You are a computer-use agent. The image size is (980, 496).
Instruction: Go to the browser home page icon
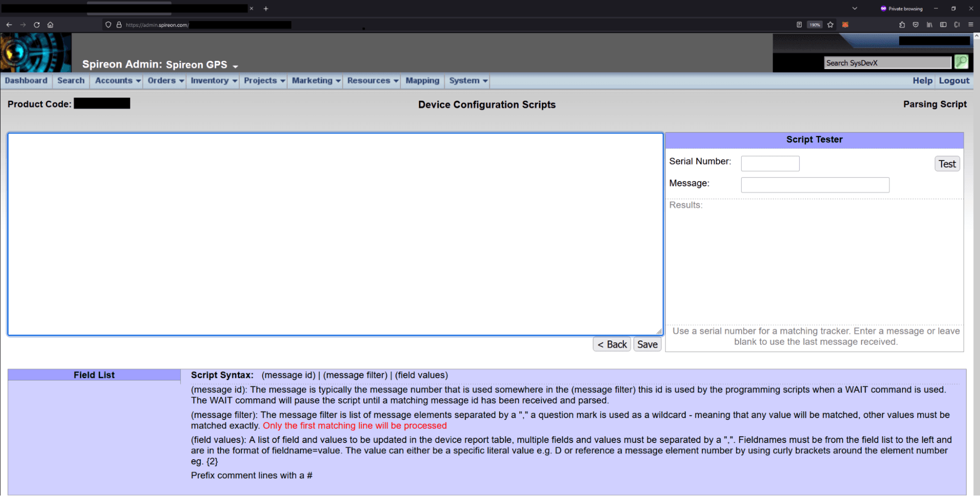coord(50,25)
